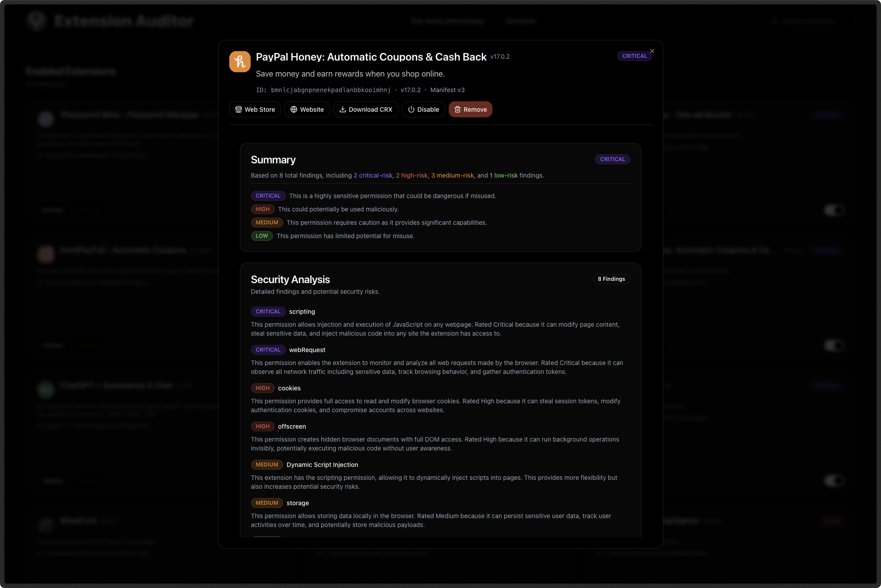Screen dimensions: 881x588
Task: Select the 'offscreen' finding name
Action: [x=292, y=426]
